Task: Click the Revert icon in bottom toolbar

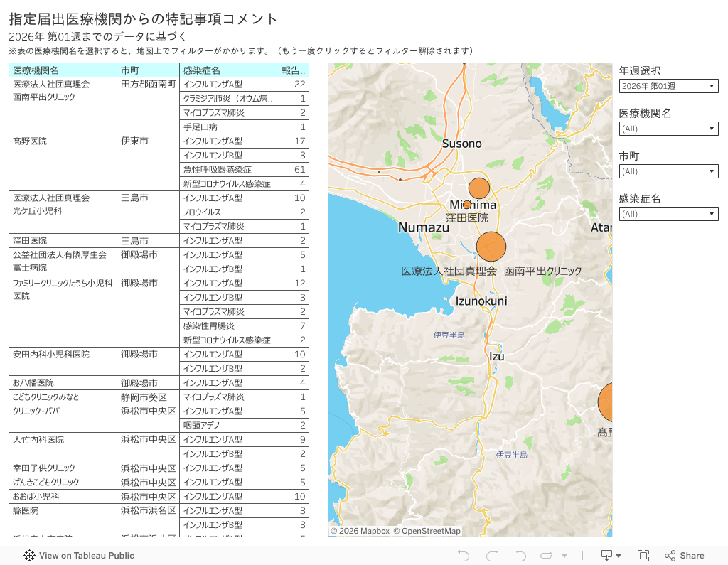Action: coord(520,556)
